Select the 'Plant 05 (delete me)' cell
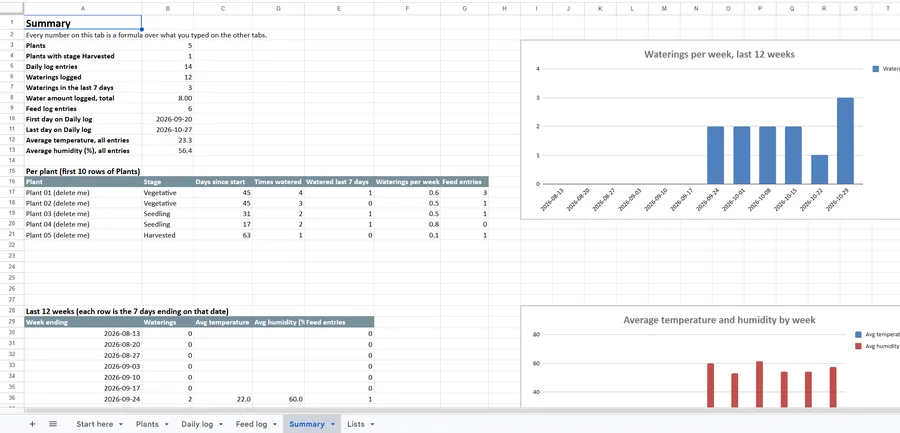 (x=83, y=235)
